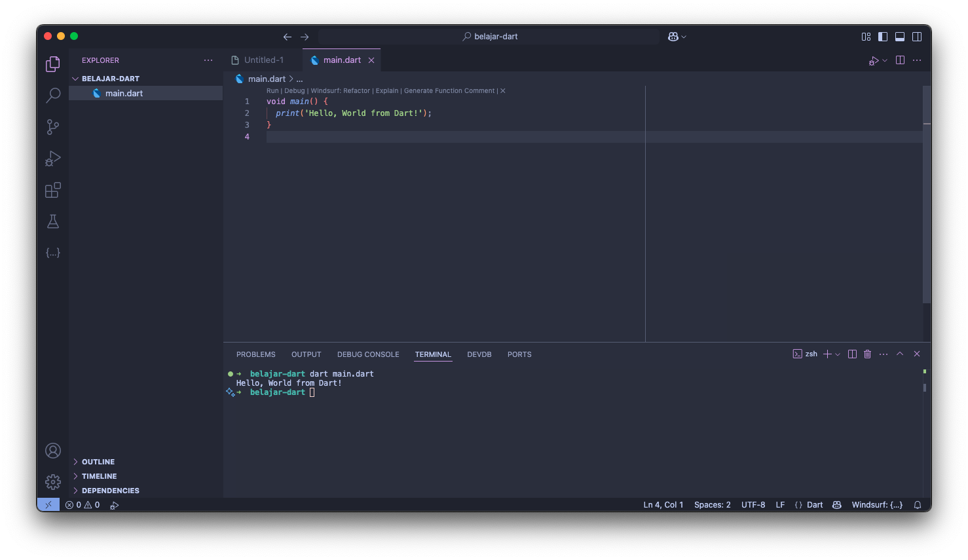Screen dimensions: 968x560
Task: Open the new terminal launch profile dropdown
Action: point(838,354)
